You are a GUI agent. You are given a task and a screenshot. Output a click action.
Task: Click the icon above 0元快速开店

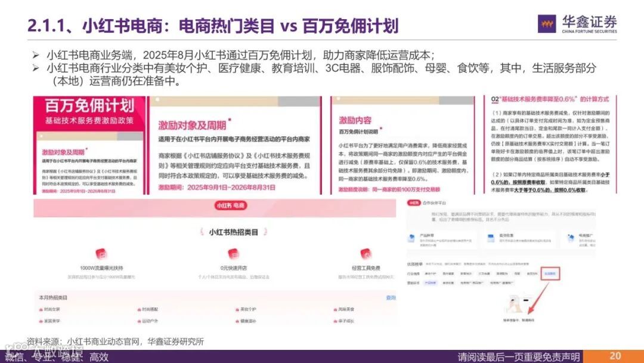[233, 254]
